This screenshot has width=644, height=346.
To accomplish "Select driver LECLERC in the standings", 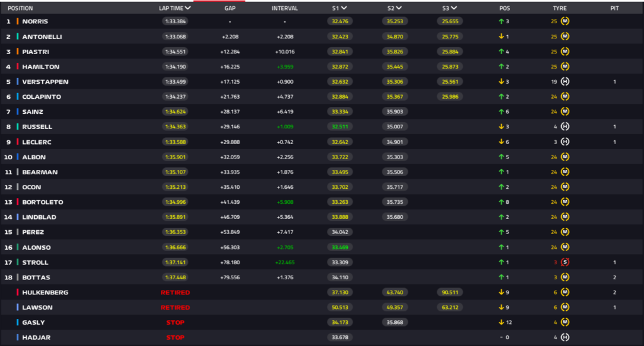I will point(36,142).
